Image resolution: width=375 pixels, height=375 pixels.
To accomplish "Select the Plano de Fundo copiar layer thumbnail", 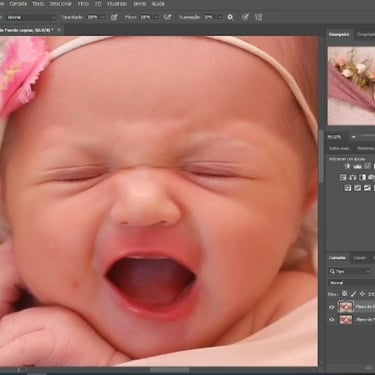I will (x=346, y=306).
